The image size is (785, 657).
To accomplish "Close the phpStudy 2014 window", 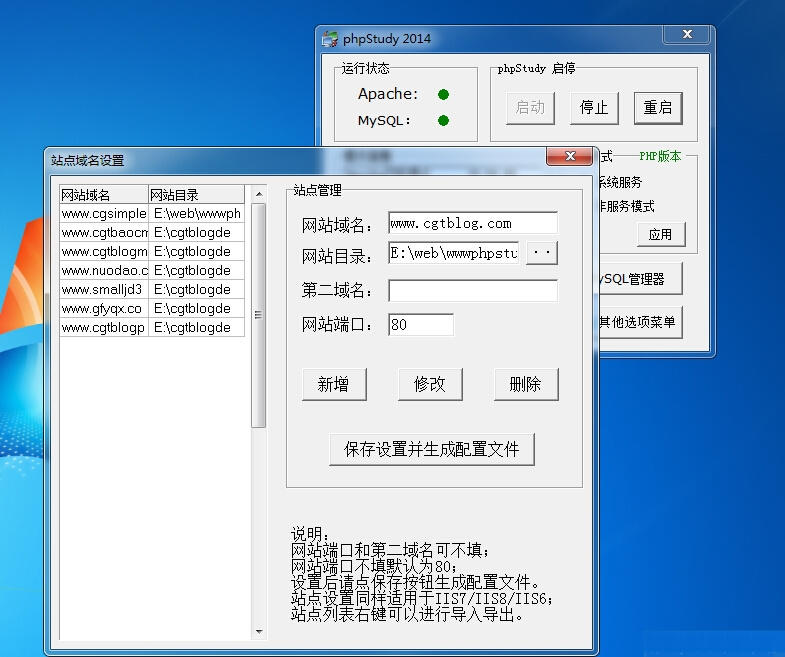I will [x=687, y=34].
